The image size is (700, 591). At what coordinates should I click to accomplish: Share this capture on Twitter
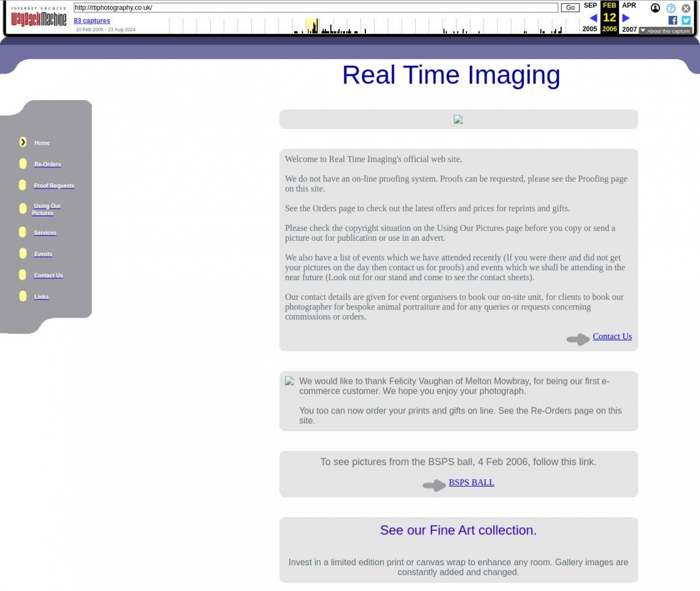(x=686, y=20)
